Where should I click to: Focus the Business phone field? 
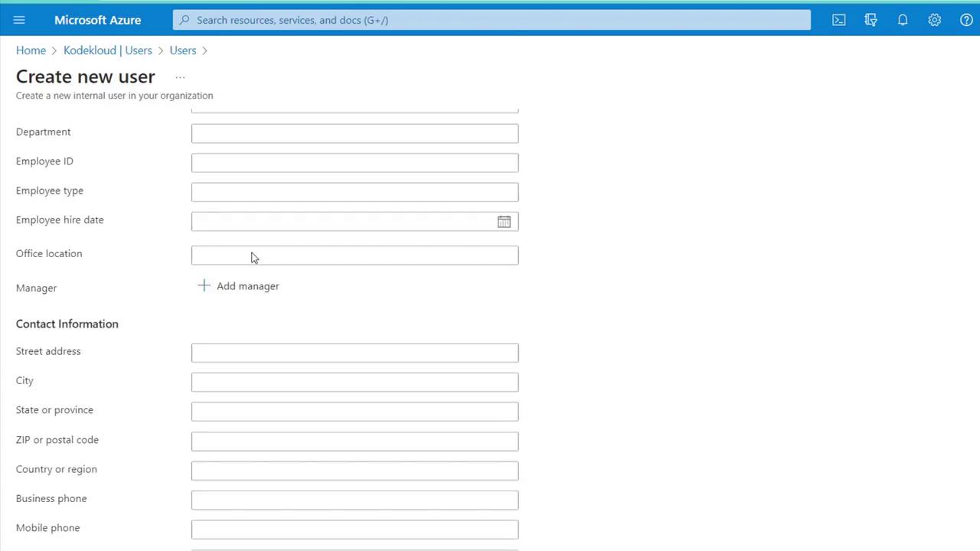354,500
